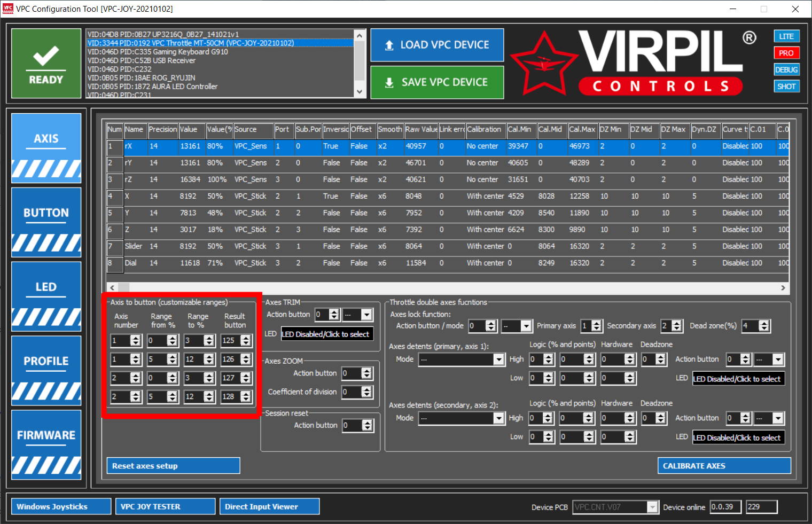Open Axes TRIM action mode dropdown
The width and height of the screenshot is (812, 524).
click(x=366, y=315)
